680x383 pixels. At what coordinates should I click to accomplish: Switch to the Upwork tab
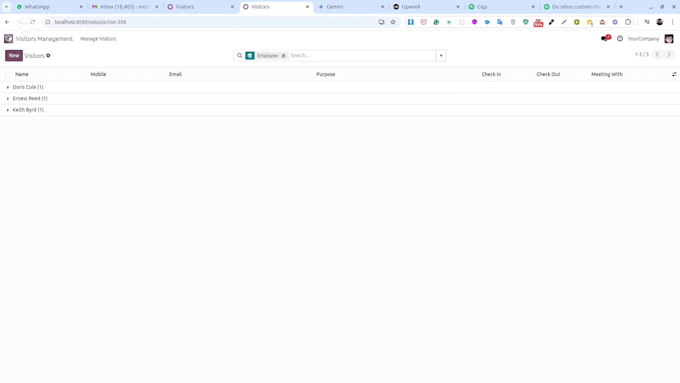pyautogui.click(x=425, y=7)
